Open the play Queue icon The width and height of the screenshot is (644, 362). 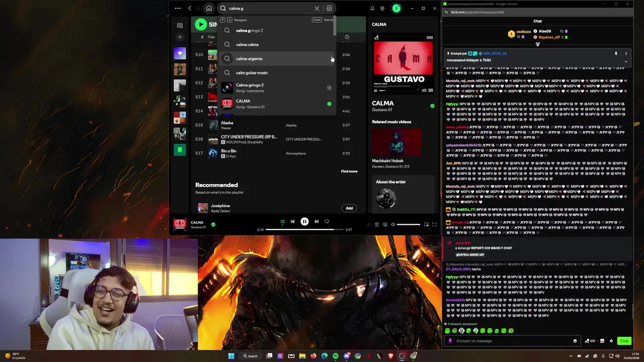tap(376, 225)
